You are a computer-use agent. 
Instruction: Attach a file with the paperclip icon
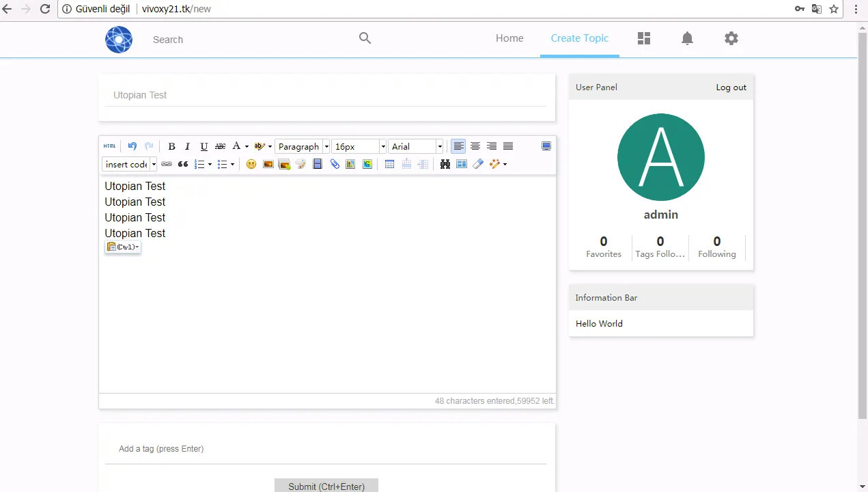click(334, 164)
